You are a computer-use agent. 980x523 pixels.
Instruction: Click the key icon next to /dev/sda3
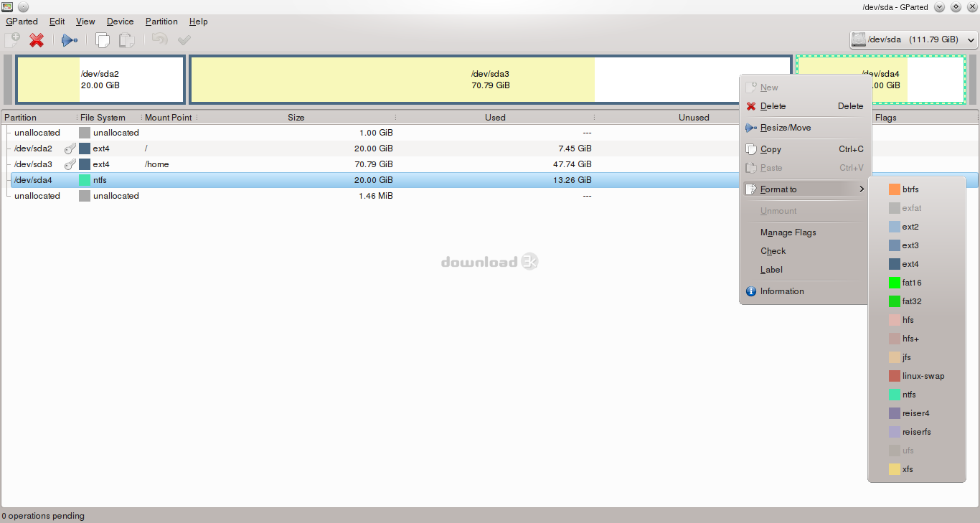coord(70,164)
